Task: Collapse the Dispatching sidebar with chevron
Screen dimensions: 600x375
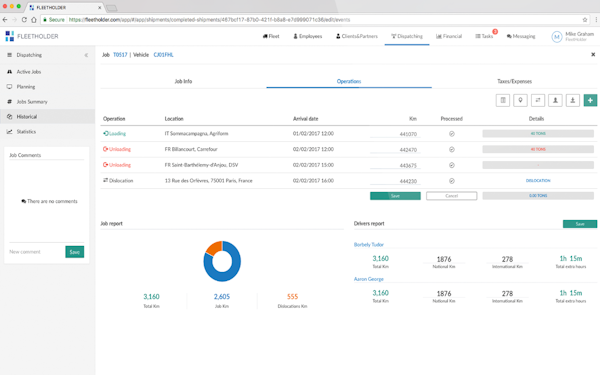Action: tap(86, 55)
